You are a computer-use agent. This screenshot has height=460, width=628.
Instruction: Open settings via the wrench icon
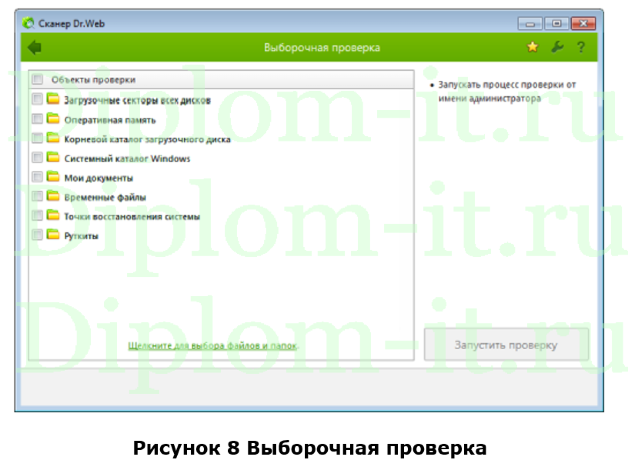click(557, 47)
